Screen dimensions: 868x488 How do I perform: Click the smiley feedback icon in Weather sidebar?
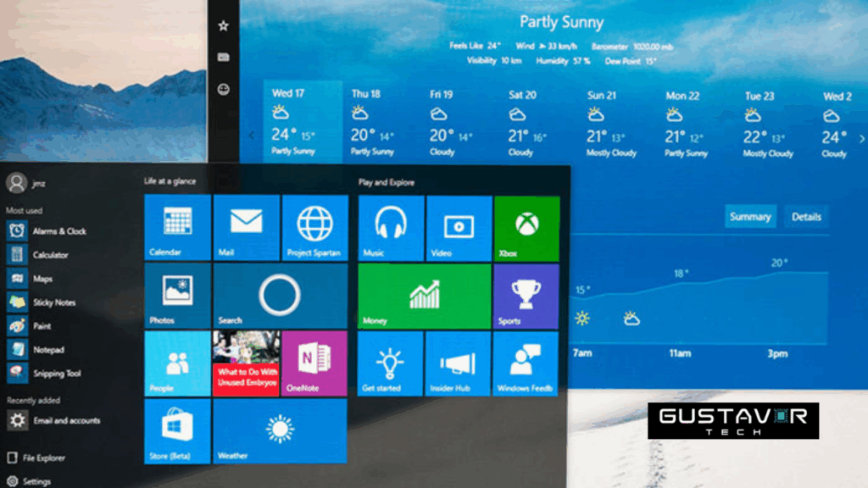click(x=223, y=89)
